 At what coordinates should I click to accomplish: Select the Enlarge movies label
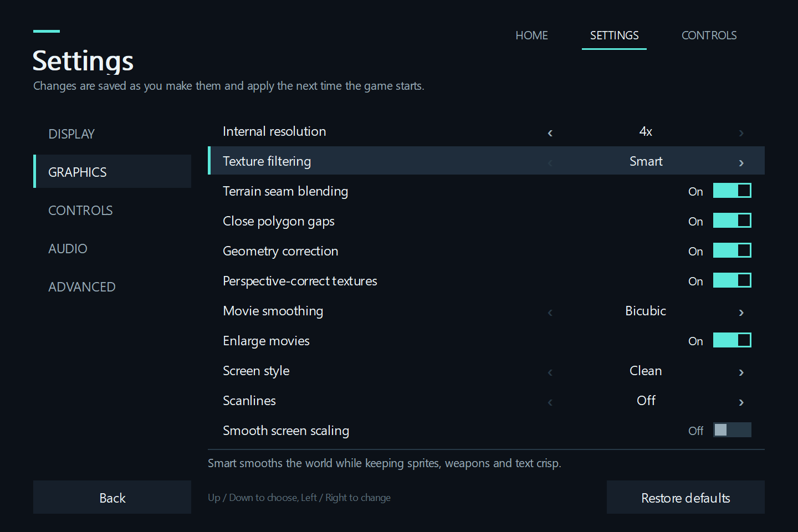[x=266, y=341]
